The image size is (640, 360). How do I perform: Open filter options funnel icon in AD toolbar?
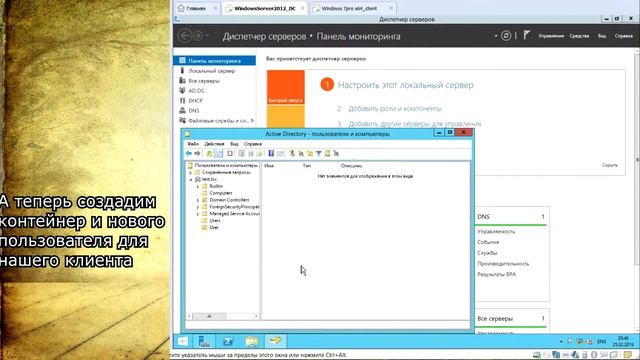pyautogui.click(x=318, y=153)
